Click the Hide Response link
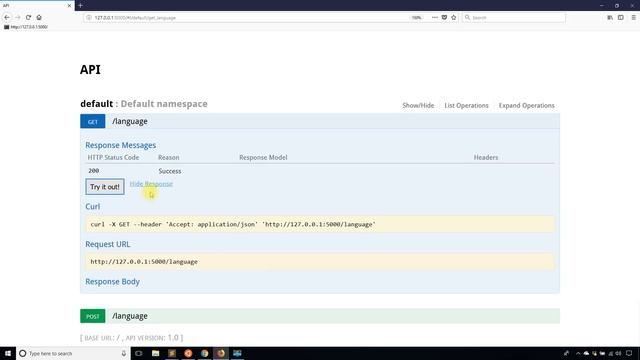The height and width of the screenshot is (360, 640). click(x=151, y=184)
